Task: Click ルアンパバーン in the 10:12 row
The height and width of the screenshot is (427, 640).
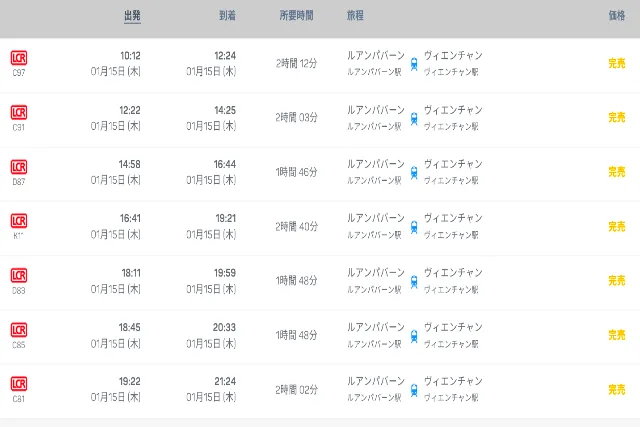Action: (376, 56)
